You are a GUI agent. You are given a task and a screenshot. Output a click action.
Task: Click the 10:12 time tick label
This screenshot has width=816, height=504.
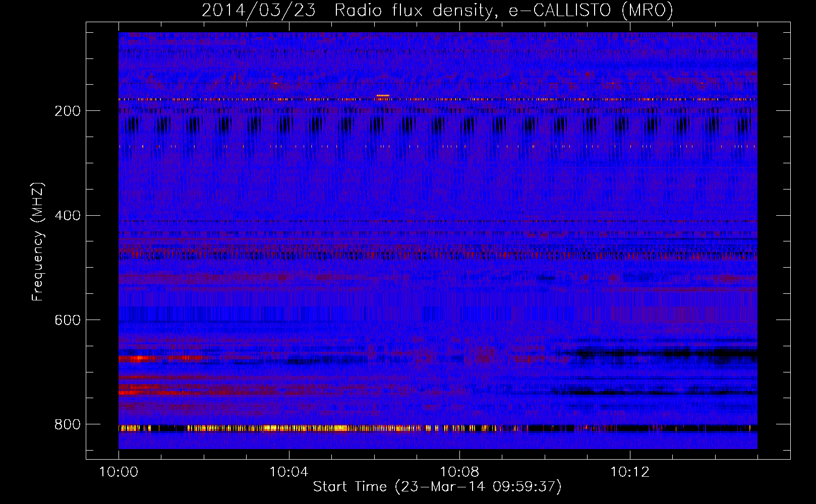pos(630,472)
